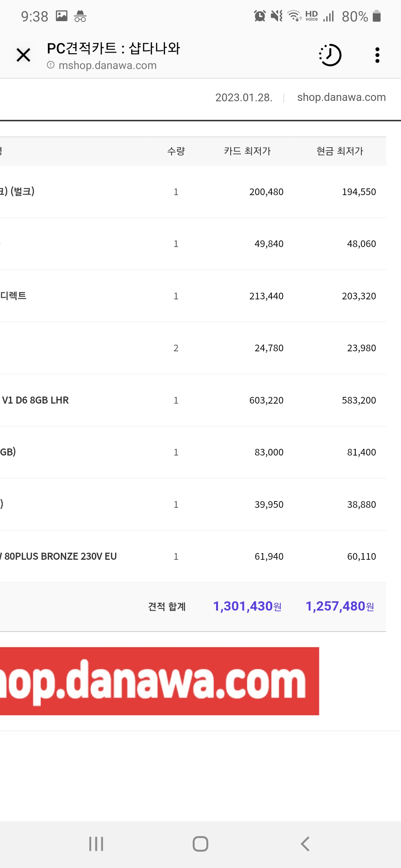Tap the 수량 column header
This screenshot has height=868, width=401.
click(x=176, y=151)
